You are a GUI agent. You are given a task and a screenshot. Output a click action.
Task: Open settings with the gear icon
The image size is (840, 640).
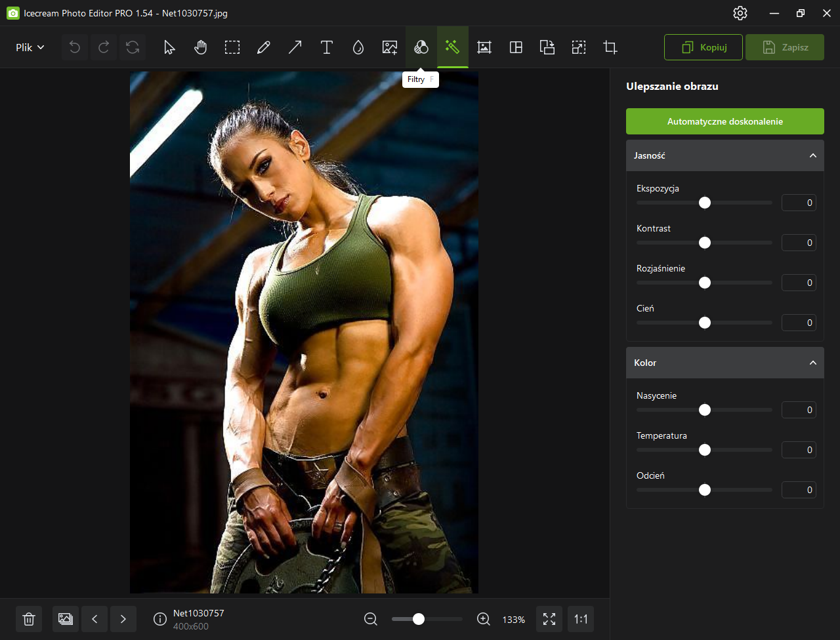(x=740, y=13)
